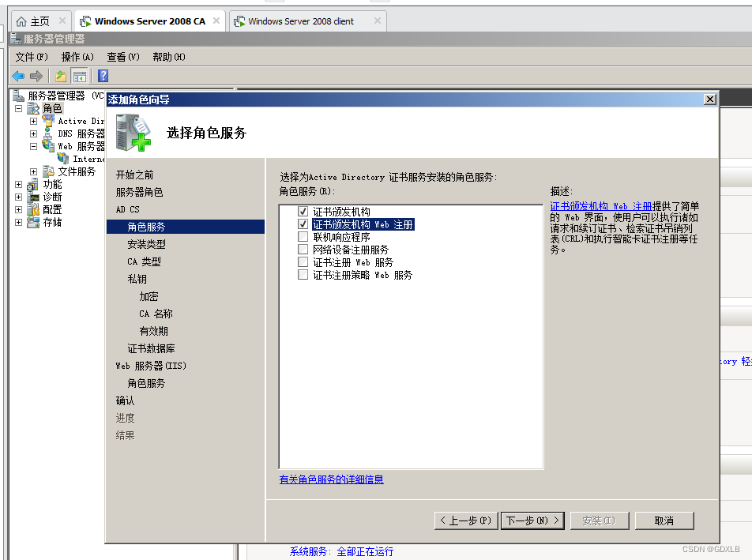
Task: Click the Active Directory role icon
Action: 48,121
